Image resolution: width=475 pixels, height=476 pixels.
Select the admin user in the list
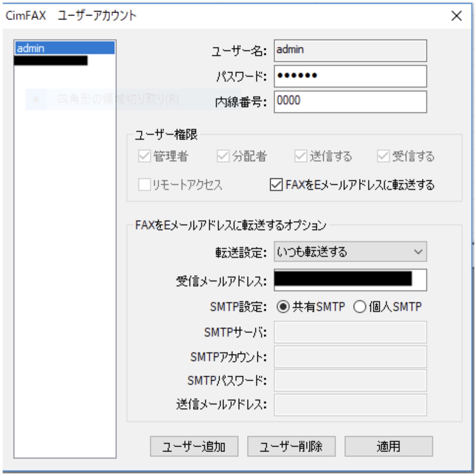click(65, 48)
